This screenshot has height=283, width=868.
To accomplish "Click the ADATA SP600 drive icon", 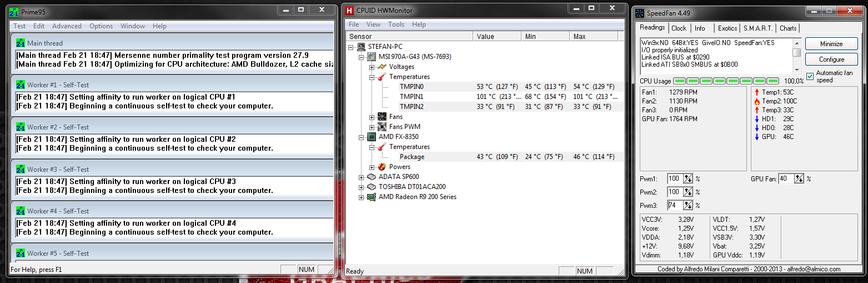I will pyautogui.click(x=372, y=177).
